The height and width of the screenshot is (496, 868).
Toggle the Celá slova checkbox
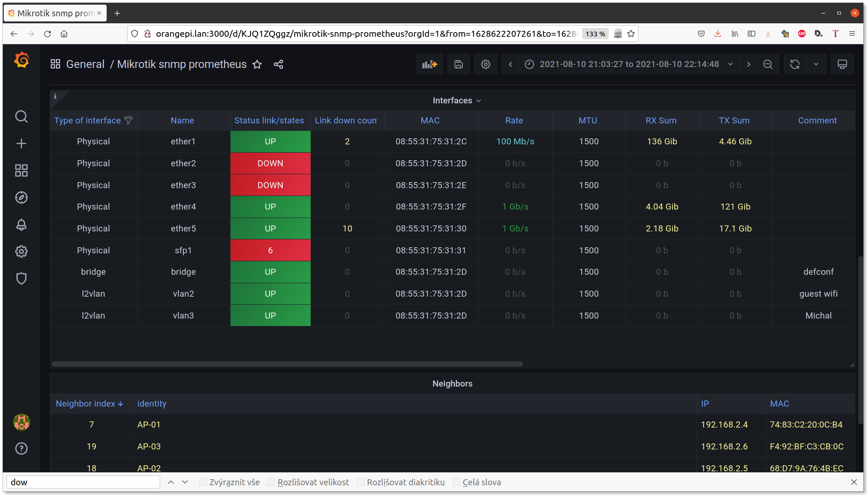pyautogui.click(x=456, y=482)
